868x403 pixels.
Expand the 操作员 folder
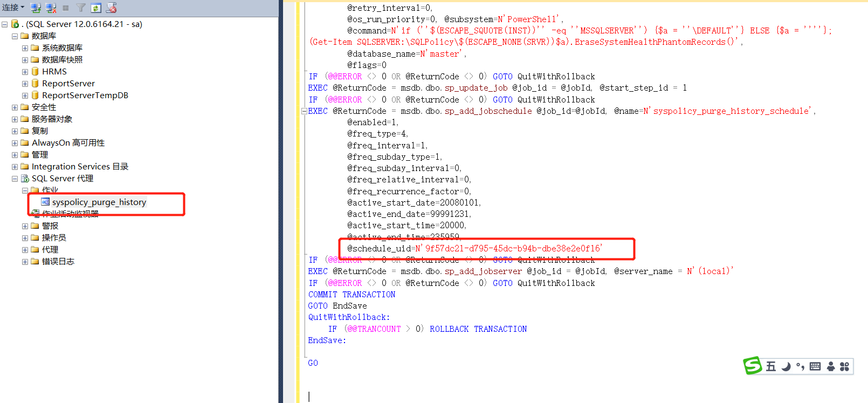pyautogui.click(x=25, y=238)
